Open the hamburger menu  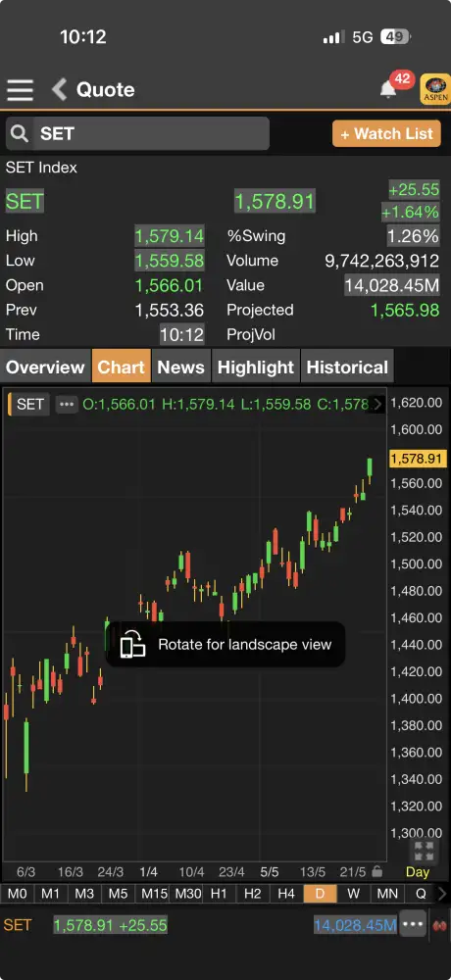[20, 89]
